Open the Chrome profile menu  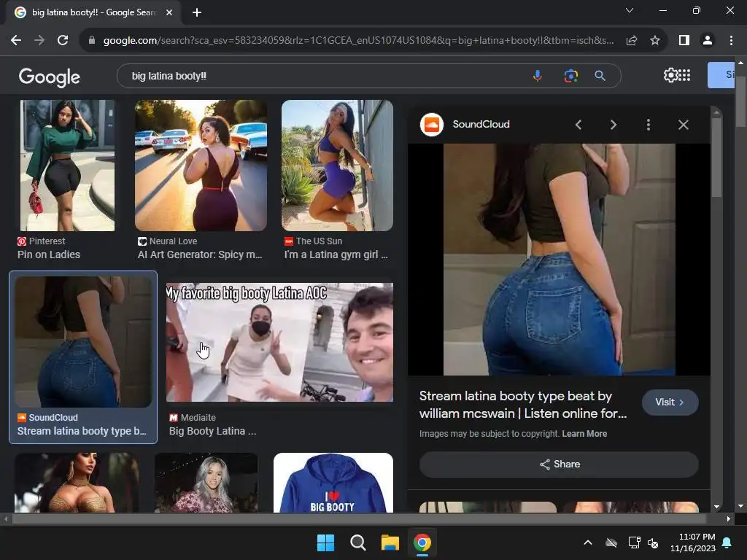(x=708, y=41)
